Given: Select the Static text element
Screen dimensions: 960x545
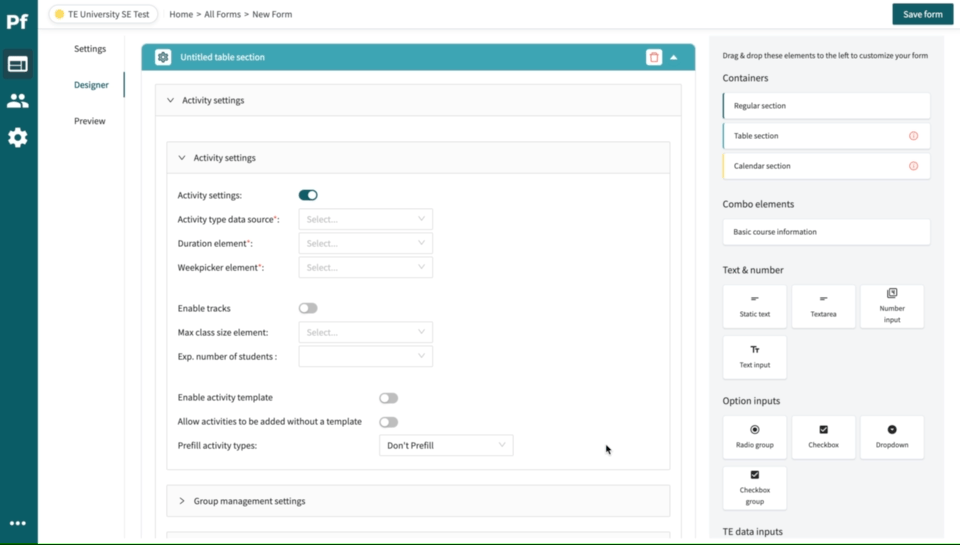Looking at the screenshot, I should (x=755, y=306).
